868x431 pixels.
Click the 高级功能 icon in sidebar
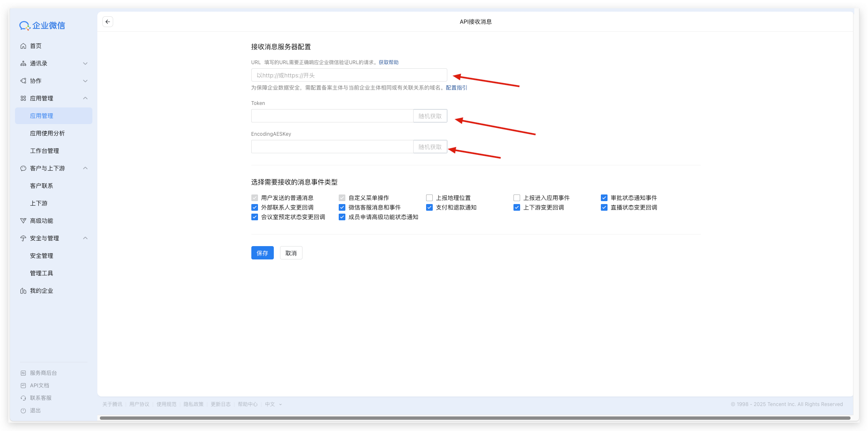click(23, 221)
